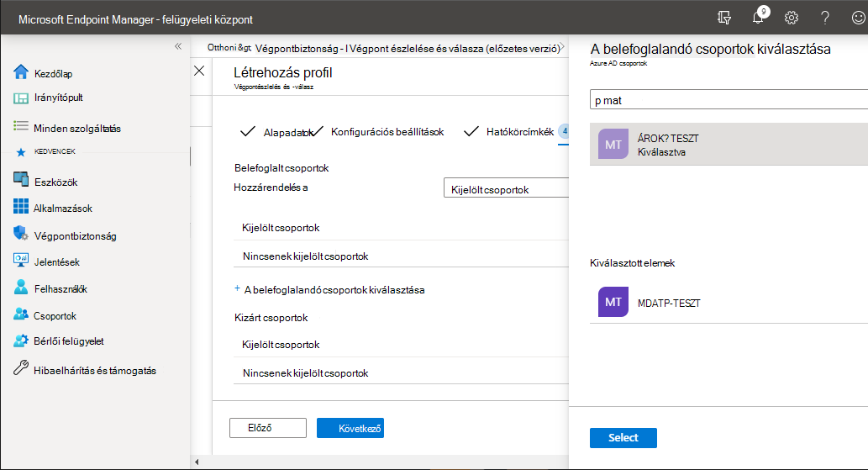Open the settings gear in header
This screenshot has height=470, width=868.
point(792,18)
